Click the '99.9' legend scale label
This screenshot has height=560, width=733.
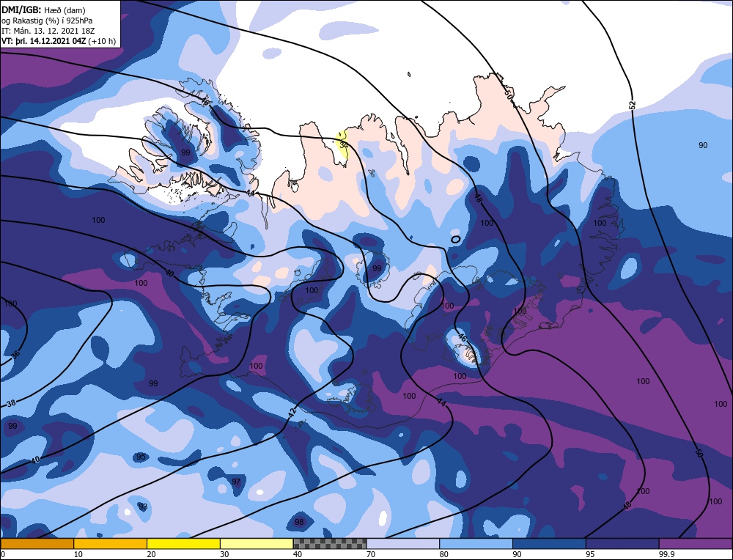click(666, 554)
